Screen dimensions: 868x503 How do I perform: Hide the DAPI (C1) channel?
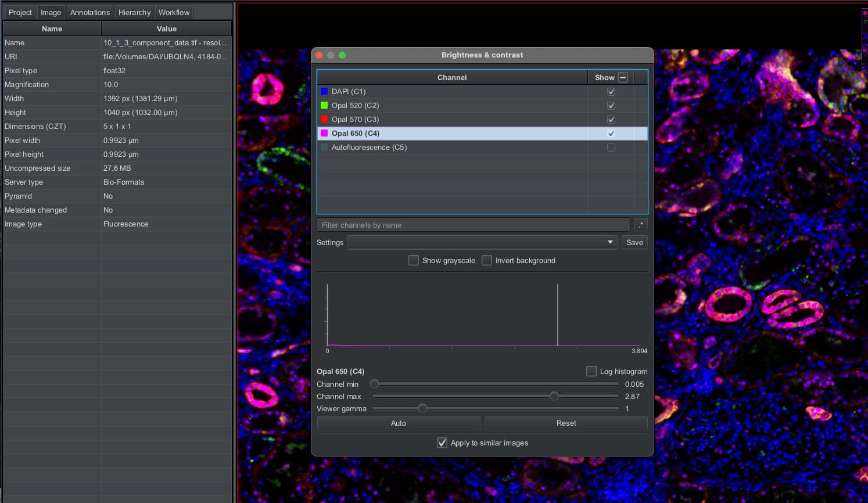[x=611, y=91]
